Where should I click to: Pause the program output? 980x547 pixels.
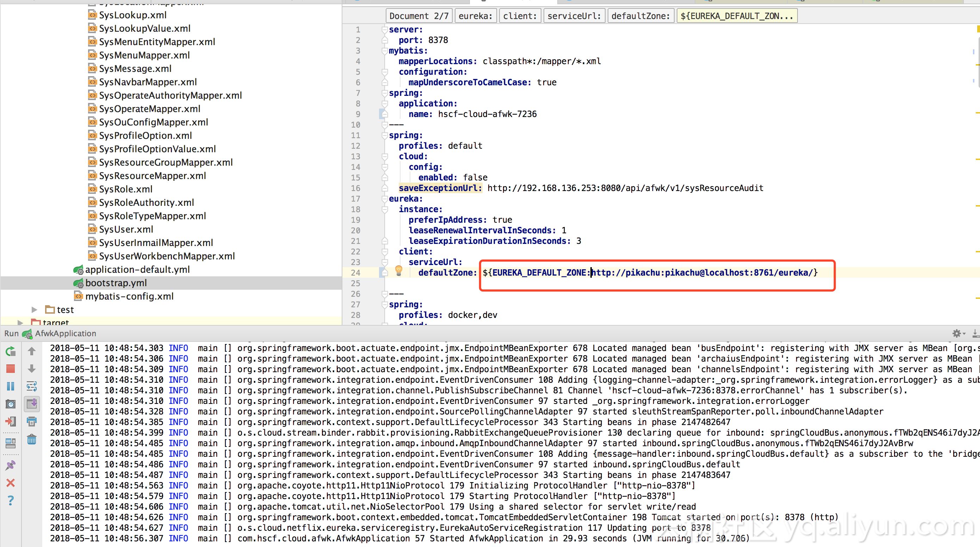(11, 386)
